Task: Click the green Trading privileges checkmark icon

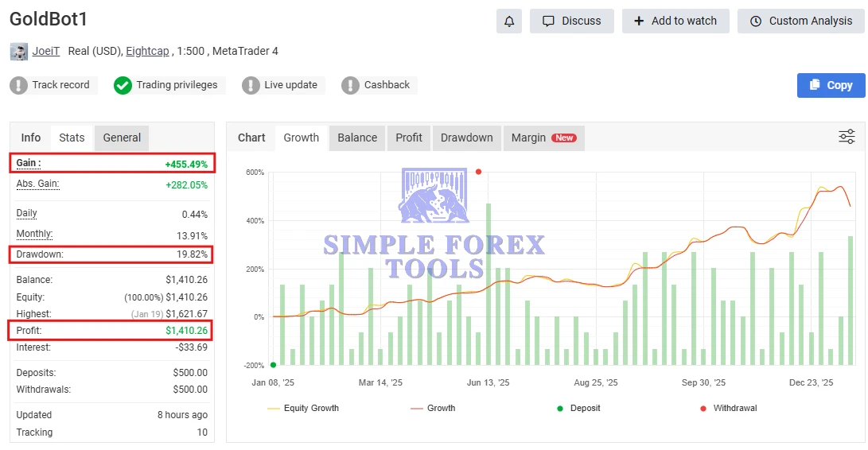Action: (123, 85)
